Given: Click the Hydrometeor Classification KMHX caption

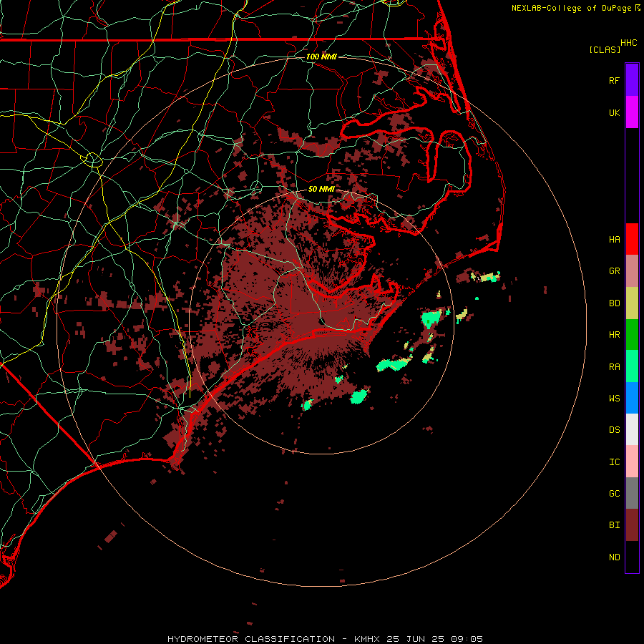Looking at the screenshot, I should click(x=325, y=639).
